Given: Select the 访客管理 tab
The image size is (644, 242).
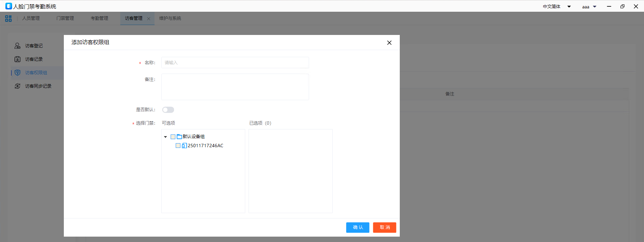Looking at the screenshot, I should click(x=134, y=18).
